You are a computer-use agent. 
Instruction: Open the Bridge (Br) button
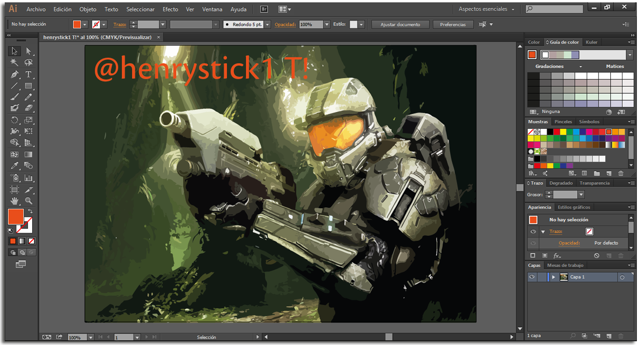[264, 9]
